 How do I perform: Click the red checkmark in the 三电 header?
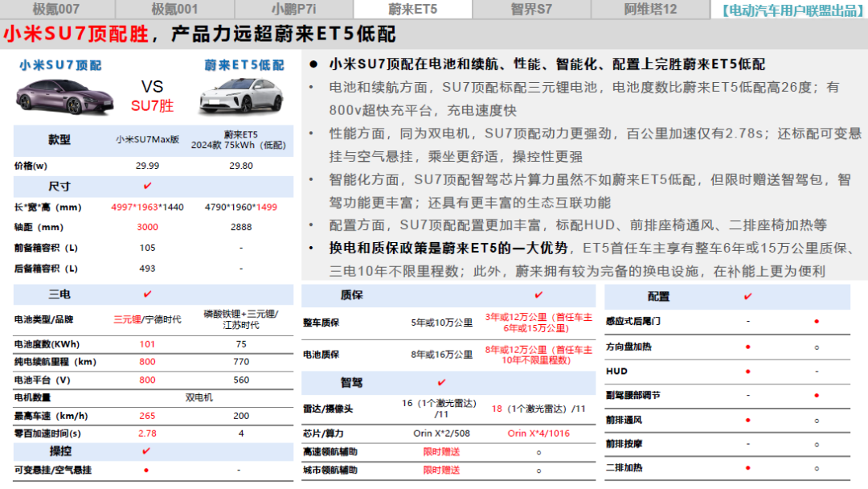147,294
